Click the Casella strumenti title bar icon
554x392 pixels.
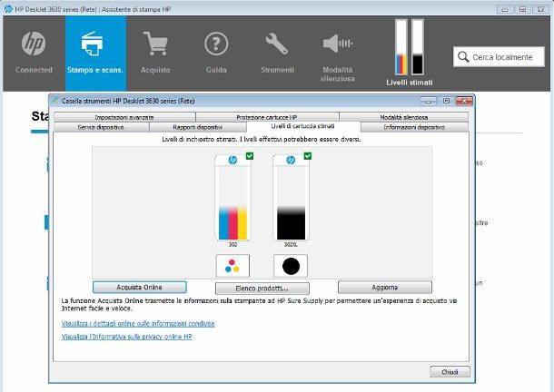click(x=54, y=101)
